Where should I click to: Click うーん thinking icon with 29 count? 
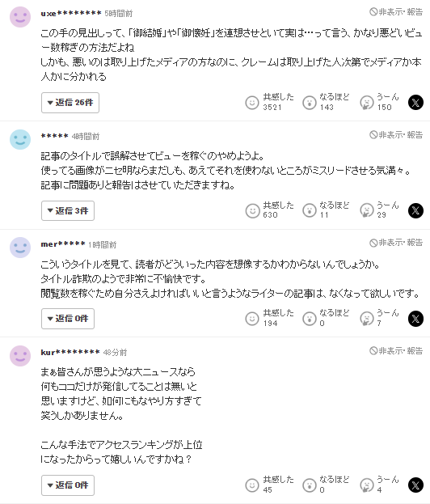366,211
